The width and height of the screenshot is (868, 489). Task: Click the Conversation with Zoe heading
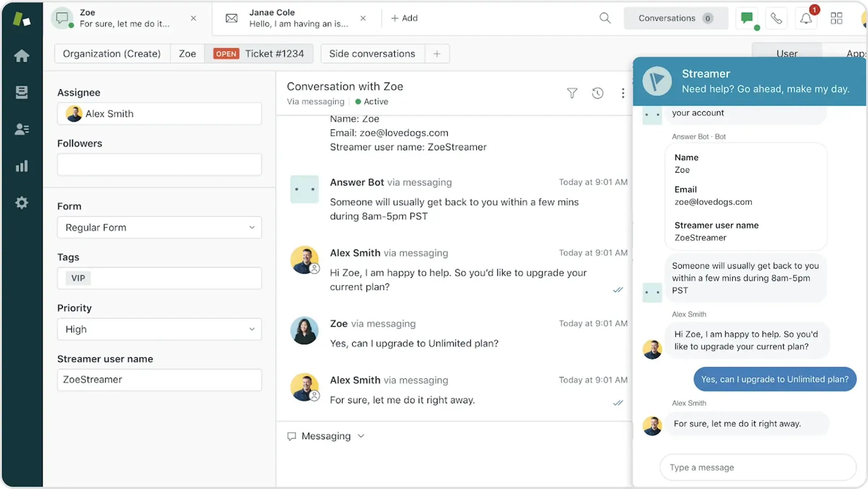[345, 86]
